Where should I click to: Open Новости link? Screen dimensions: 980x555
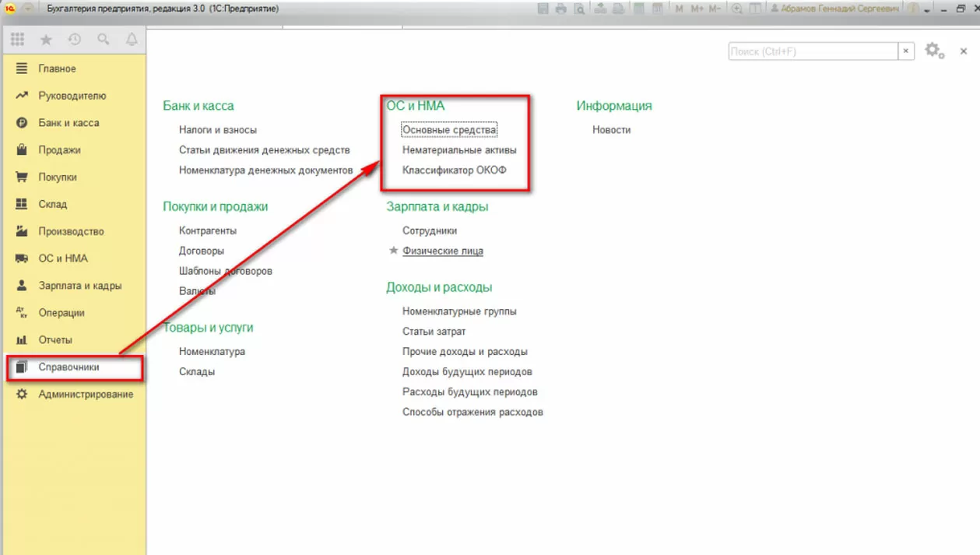coord(612,130)
